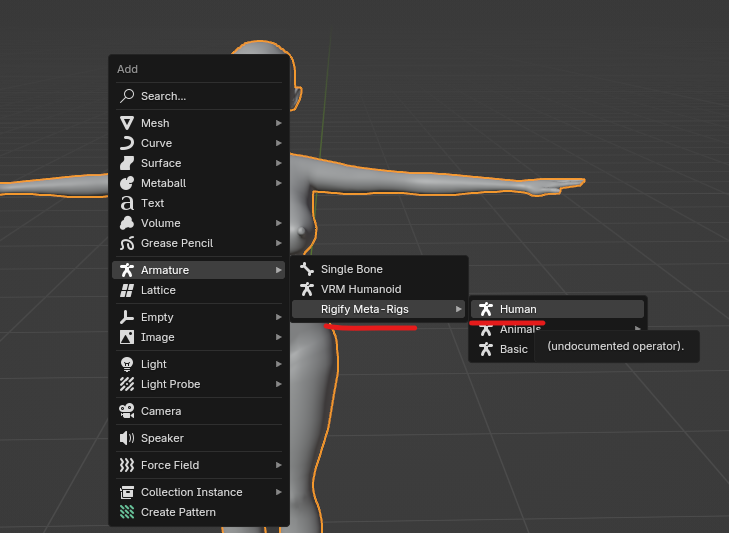
Task: Expand the Metaball submenu arrow
Action: pyautogui.click(x=278, y=183)
